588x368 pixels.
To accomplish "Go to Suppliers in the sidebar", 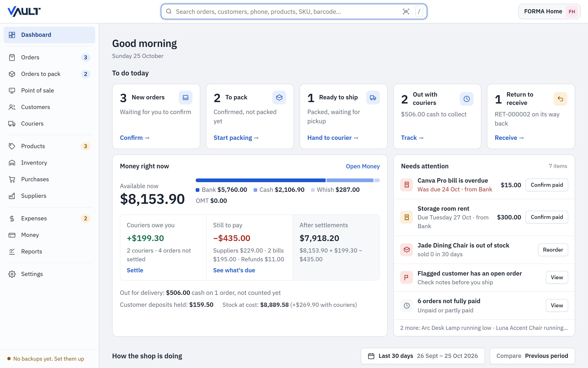I will (49, 196).
